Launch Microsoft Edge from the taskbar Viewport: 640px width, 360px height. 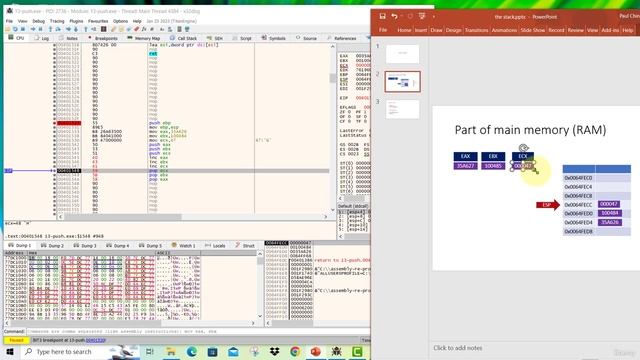[x=191, y=352]
